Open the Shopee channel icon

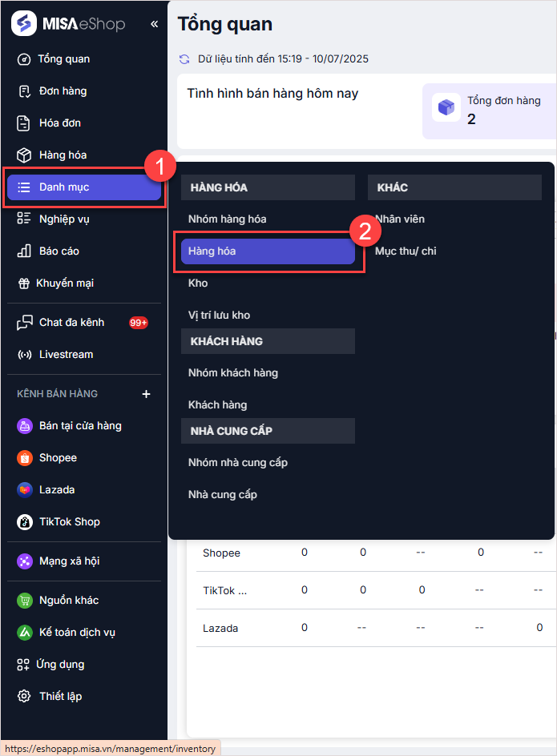click(x=25, y=458)
